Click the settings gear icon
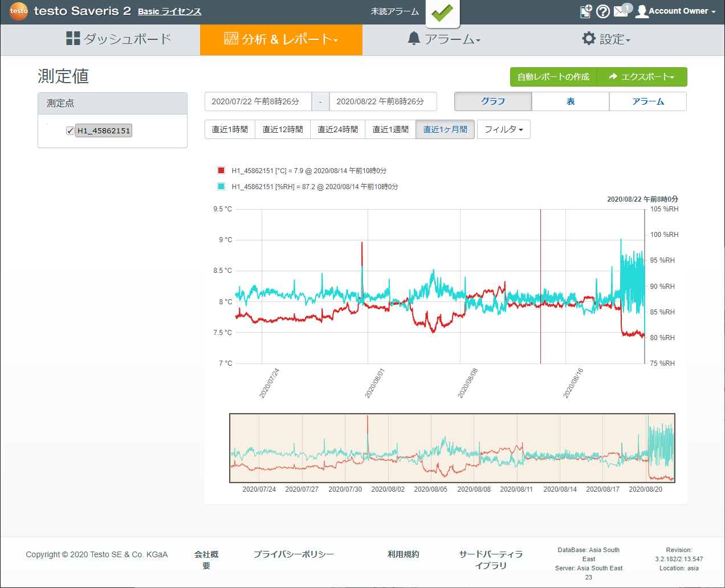Viewport: 725px width, 588px height. [x=589, y=39]
